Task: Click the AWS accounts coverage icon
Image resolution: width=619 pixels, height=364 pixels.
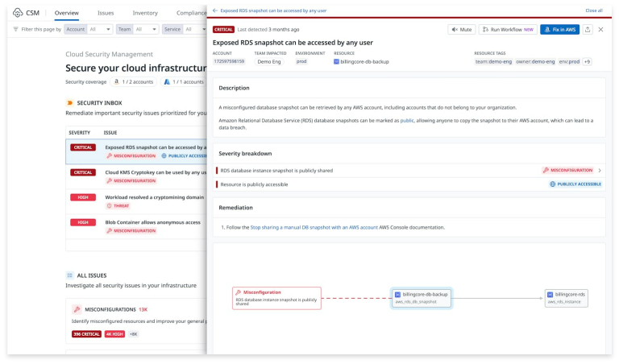Action: pyautogui.click(x=117, y=81)
